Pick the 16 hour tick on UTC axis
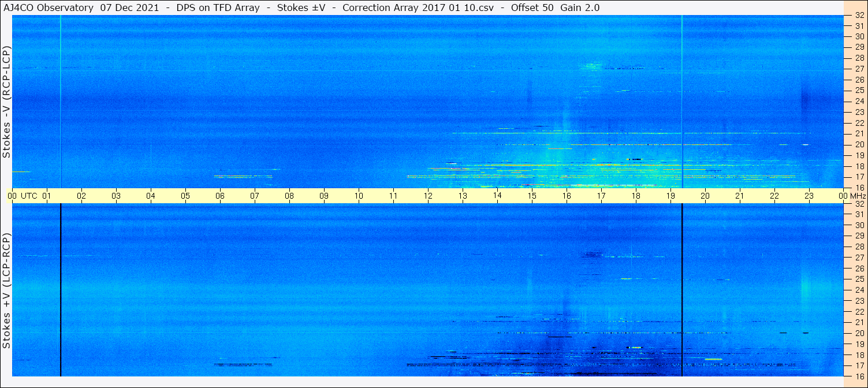The height and width of the screenshot is (388, 868). tap(567, 196)
